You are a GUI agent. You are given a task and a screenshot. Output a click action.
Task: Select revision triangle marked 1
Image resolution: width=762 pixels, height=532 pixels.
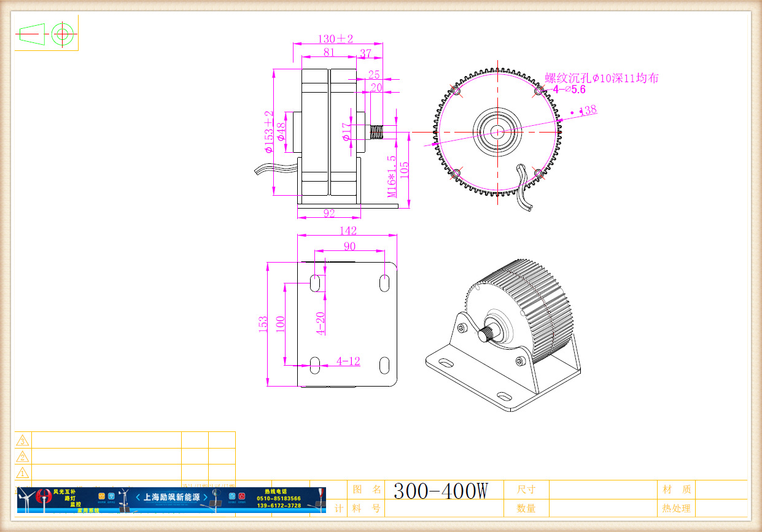(x=23, y=472)
